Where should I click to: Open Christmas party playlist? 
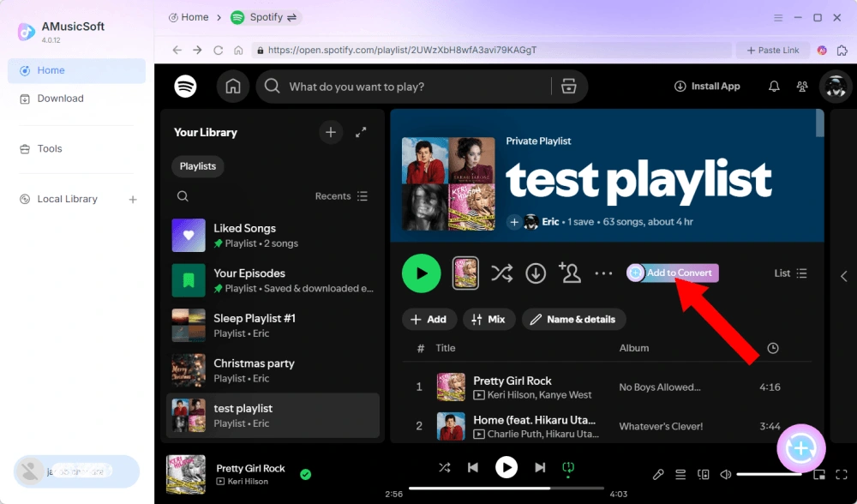tap(273, 370)
